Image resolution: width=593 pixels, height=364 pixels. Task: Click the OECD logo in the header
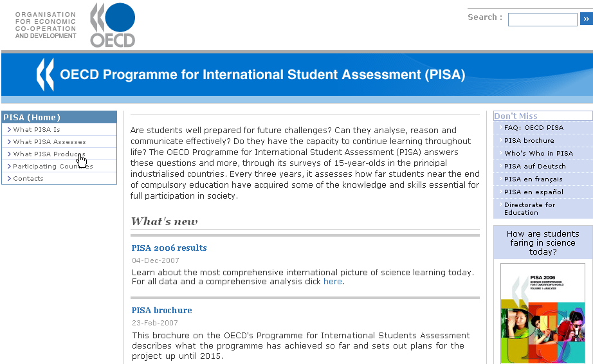[112, 25]
